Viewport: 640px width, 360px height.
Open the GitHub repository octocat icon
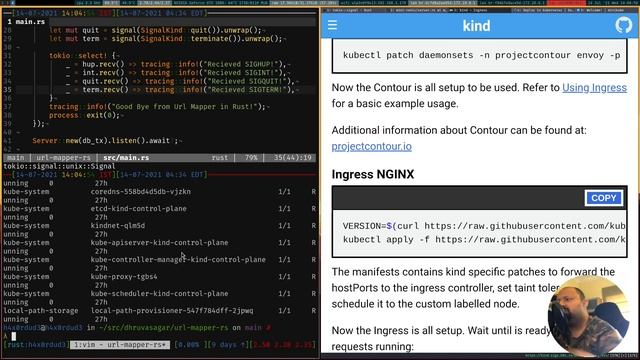[x=623, y=25]
